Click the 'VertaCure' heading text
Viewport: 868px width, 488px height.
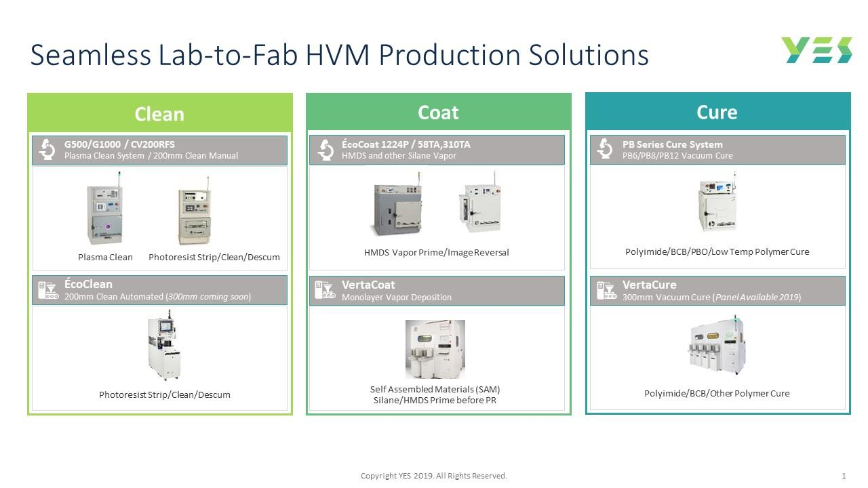[649, 285]
